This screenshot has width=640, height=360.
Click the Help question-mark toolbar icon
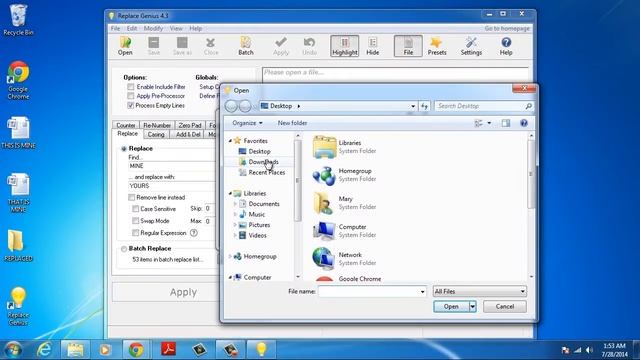pos(506,46)
